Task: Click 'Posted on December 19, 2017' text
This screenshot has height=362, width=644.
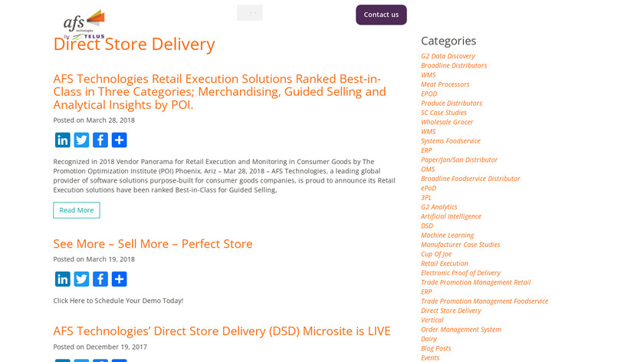Action: tap(100, 347)
